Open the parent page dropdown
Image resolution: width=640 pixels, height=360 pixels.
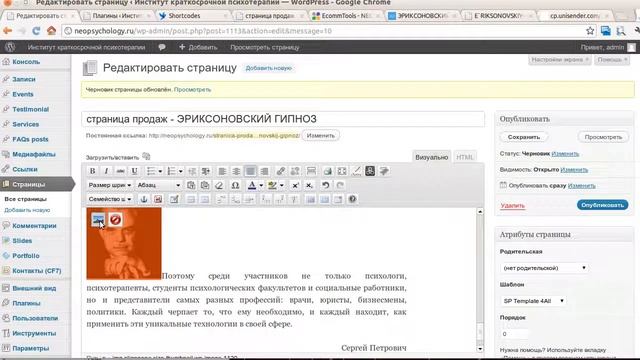coord(544,268)
